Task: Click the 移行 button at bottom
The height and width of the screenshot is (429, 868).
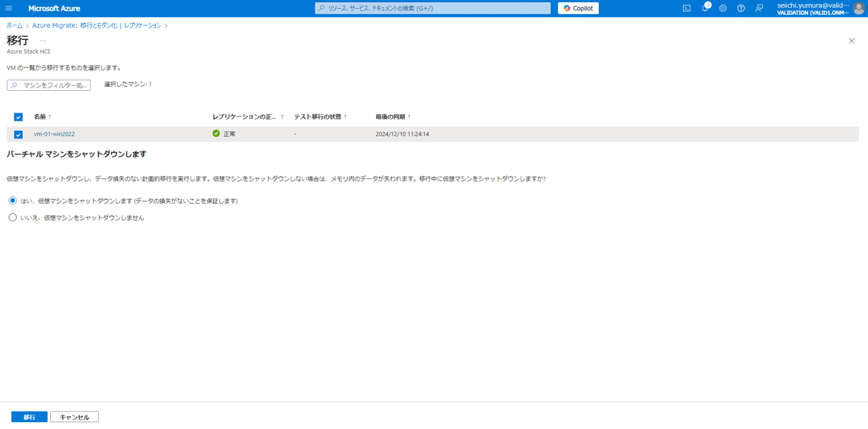Action: coord(29,417)
